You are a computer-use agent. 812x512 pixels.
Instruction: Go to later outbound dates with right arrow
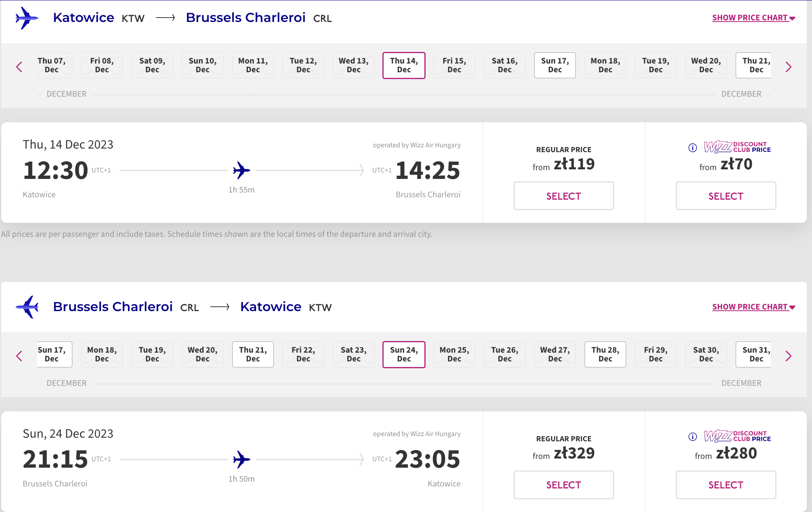pyautogui.click(x=788, y=67)
